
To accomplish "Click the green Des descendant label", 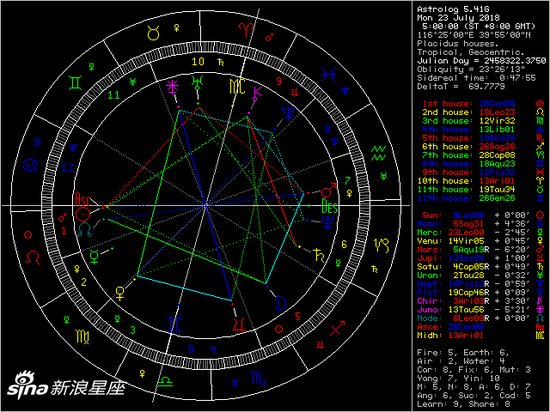I will 329,206.
